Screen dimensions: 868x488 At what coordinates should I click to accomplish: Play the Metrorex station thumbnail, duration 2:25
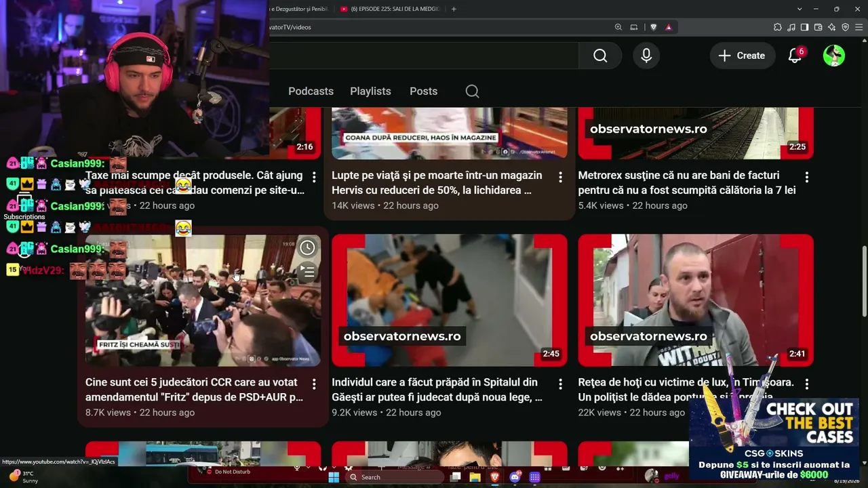coord(696,133)
